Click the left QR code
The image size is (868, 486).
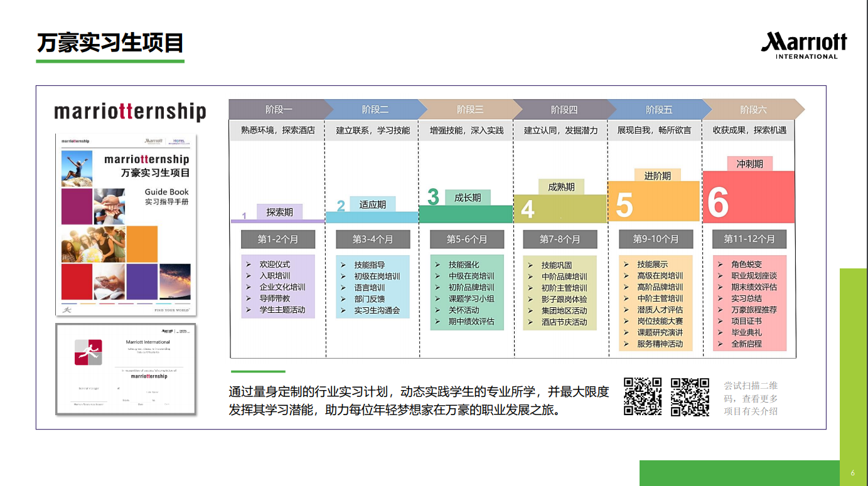(x=643, y=396)
